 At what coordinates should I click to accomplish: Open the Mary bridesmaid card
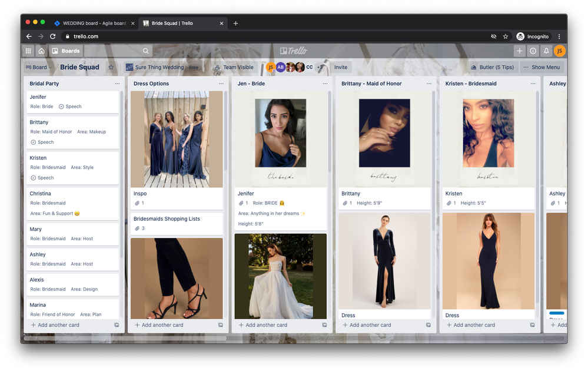[73, 234]
